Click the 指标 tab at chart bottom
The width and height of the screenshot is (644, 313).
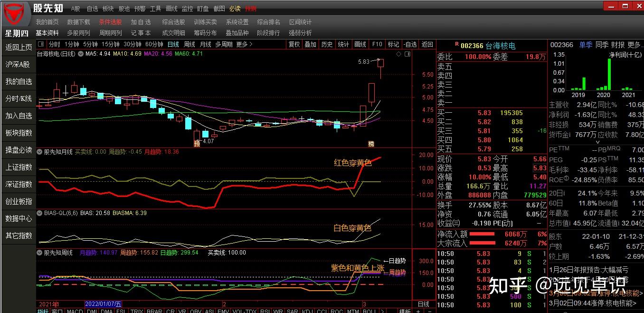click(43, 312)
